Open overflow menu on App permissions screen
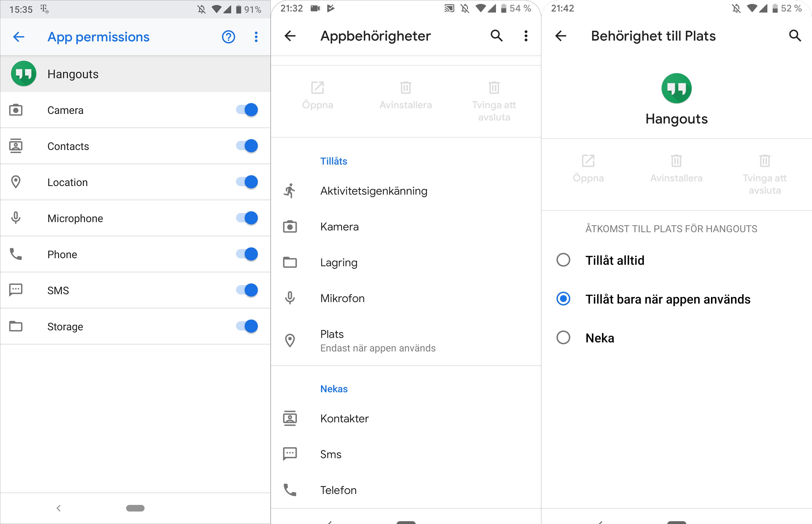 click(x=256, y=37)
